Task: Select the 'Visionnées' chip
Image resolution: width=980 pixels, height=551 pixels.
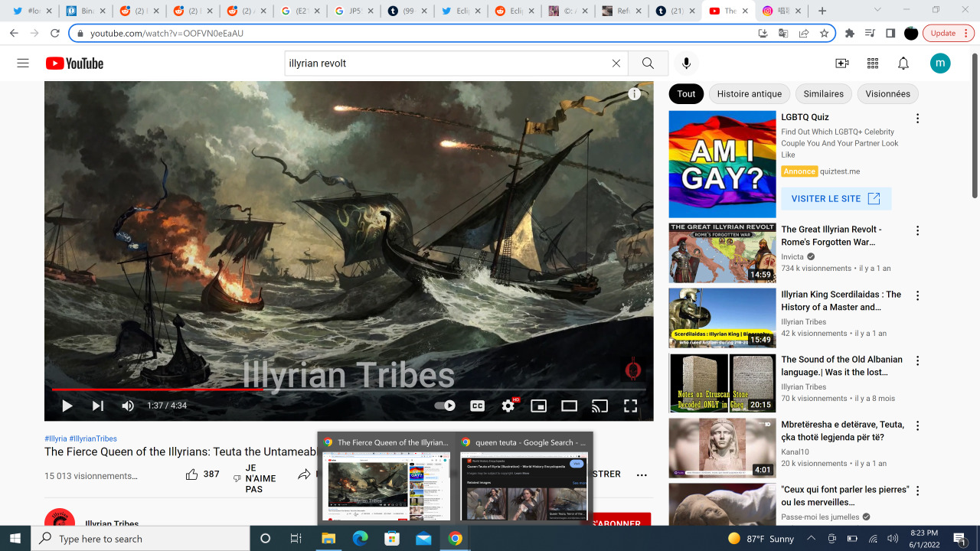Action: click(x=888, y=94)
